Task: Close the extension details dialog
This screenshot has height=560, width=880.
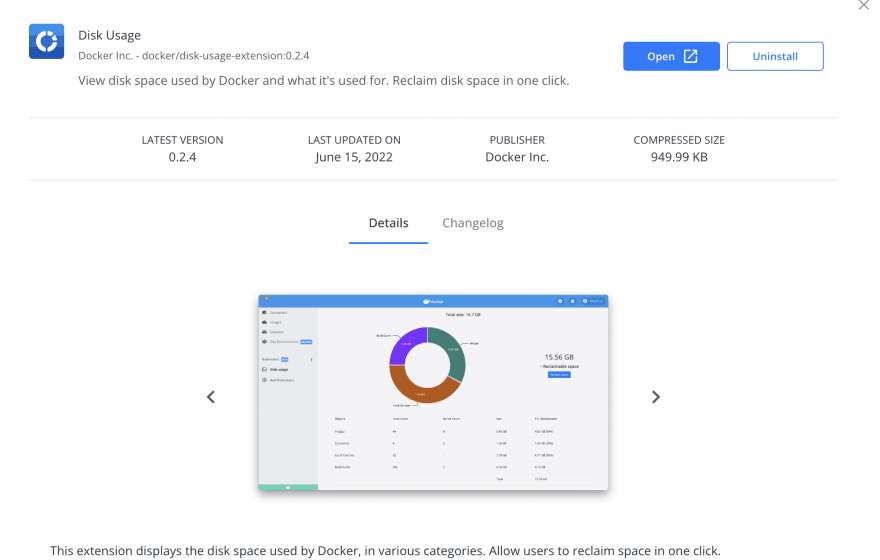Action: tap(863, 5)
